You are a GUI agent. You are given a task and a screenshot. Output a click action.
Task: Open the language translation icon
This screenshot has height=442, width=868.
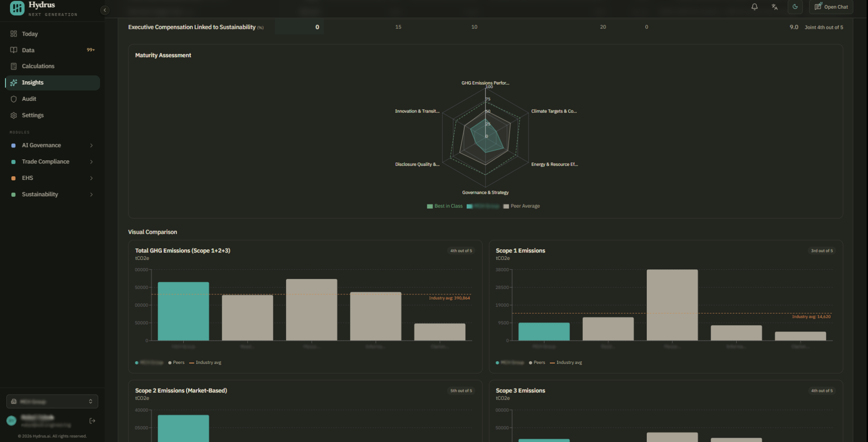click(x=775, y=7)
